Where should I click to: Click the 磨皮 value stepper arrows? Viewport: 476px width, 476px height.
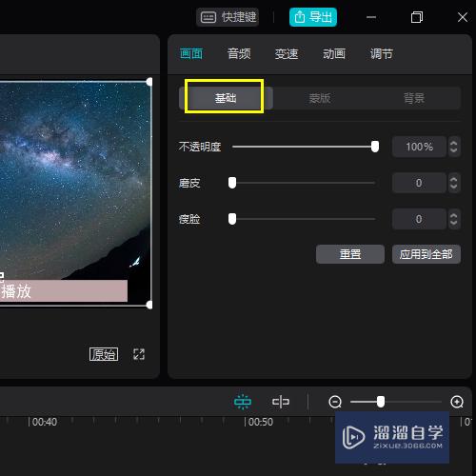click(454, 183)
